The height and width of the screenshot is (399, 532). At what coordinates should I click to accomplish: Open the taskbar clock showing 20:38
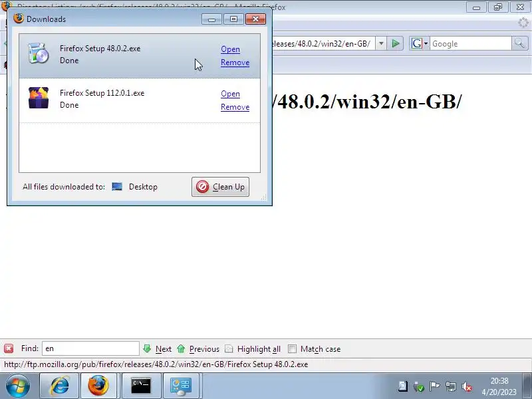tap(499, 386)
